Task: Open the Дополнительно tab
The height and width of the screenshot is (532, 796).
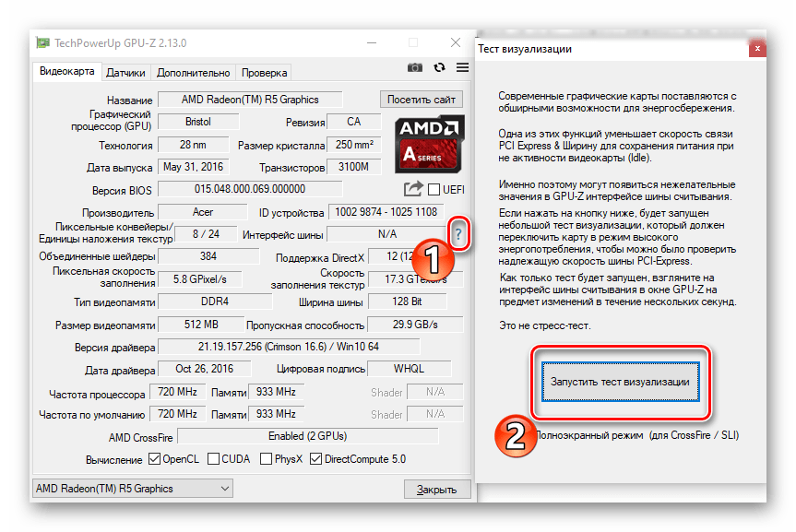Action: pyautogui.click(x=193, y=73)
